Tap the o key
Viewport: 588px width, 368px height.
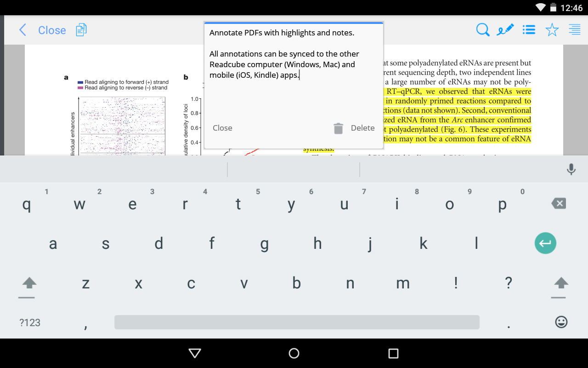(450, 203)
